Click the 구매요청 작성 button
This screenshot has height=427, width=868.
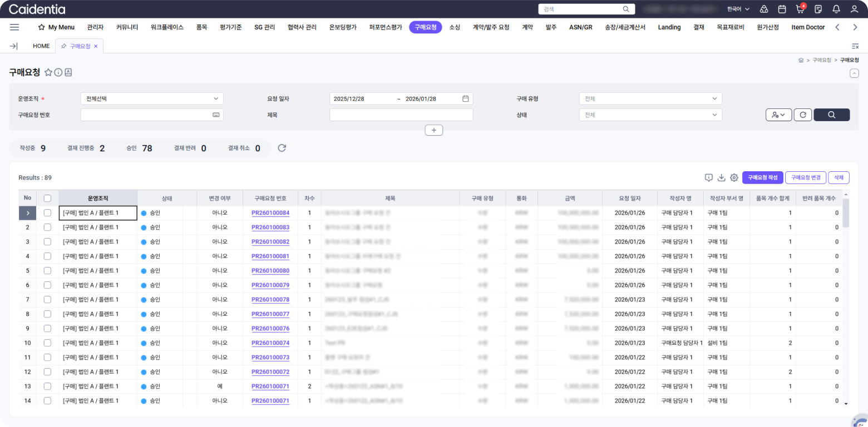pyautogui.click(x=762, y=178)
